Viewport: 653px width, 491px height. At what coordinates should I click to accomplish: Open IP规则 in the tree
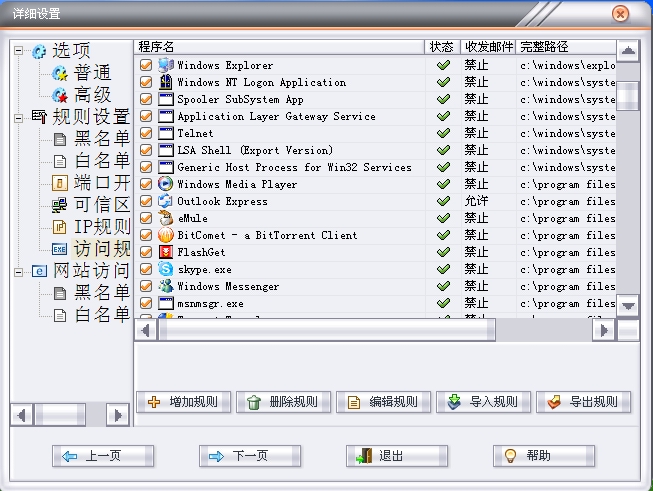(x=102, y=227)
